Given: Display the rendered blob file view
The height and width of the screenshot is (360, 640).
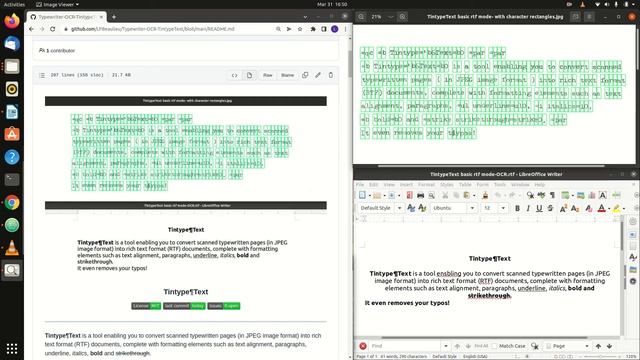Looking at the screenshot, I should [249, 75].
